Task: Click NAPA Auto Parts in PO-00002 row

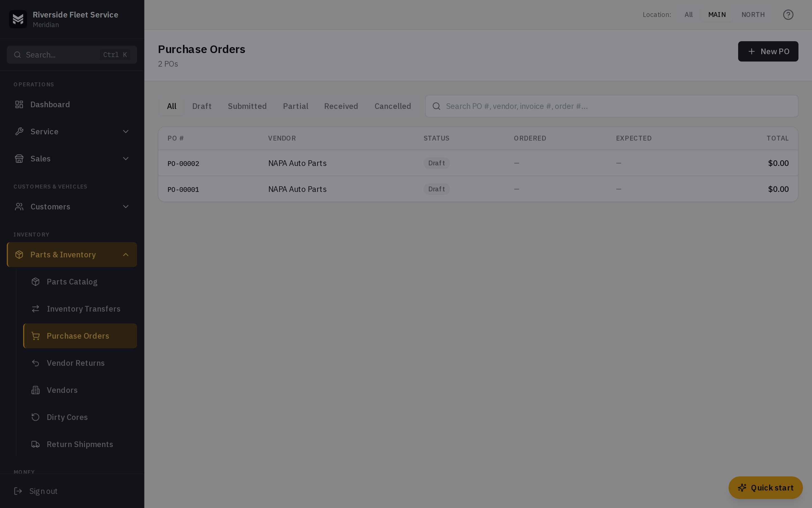Action: pos(297,163)
